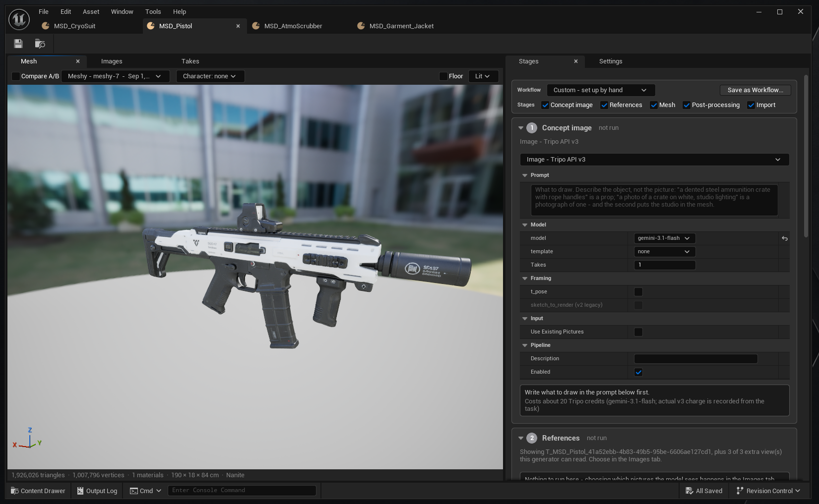Open the Tools menu

153,11
